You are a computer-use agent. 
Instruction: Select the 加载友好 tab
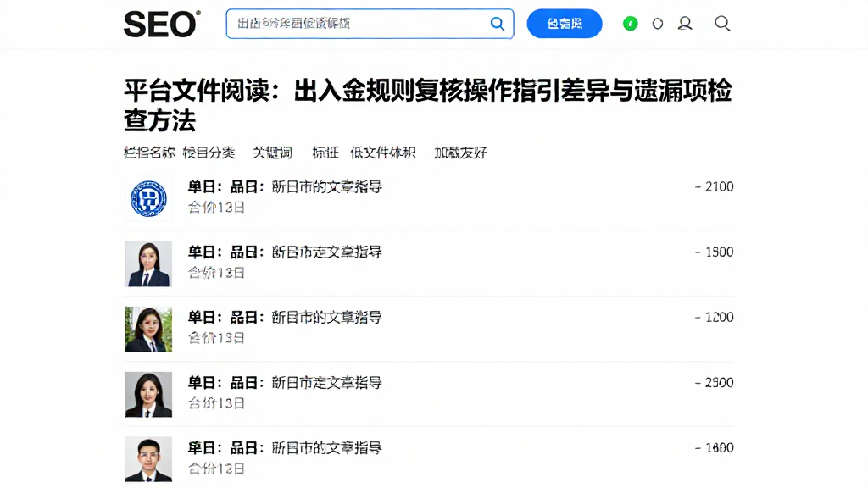pos(460,152)
